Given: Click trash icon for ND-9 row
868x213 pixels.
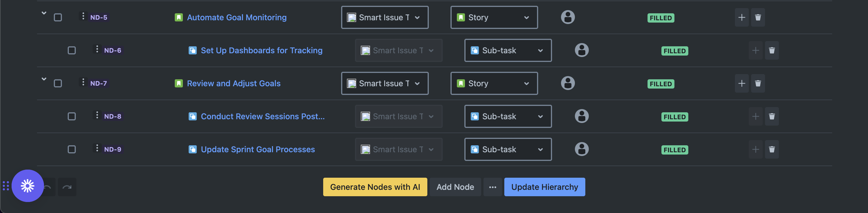Looking at the screenshot, I should (772, 149).
